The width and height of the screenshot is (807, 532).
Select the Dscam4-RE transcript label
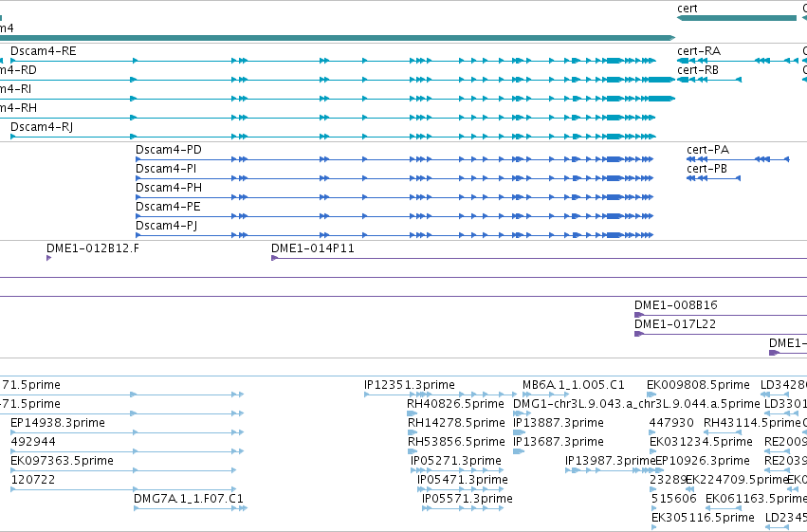44,51
